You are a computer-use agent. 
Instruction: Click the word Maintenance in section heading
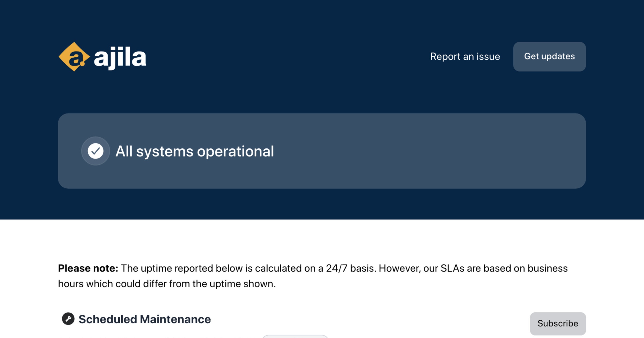point(175,319)
